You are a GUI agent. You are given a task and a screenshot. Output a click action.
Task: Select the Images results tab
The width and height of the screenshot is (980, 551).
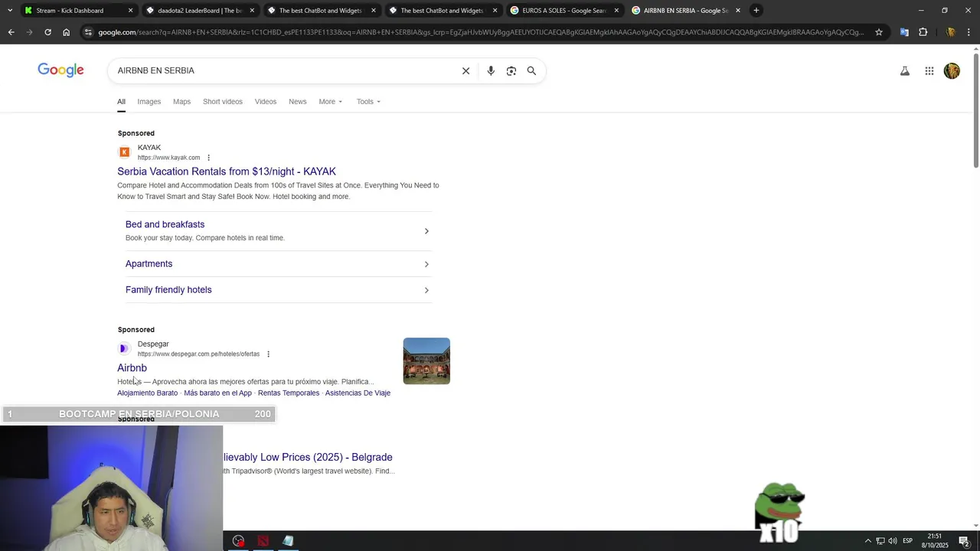pyautogui.click(x=149, y=102)
